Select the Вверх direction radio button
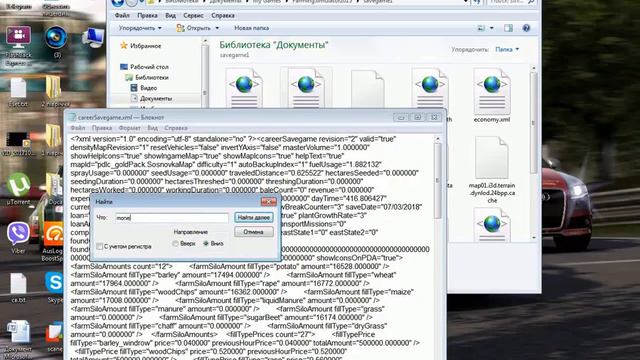 (x=175, y=243)
